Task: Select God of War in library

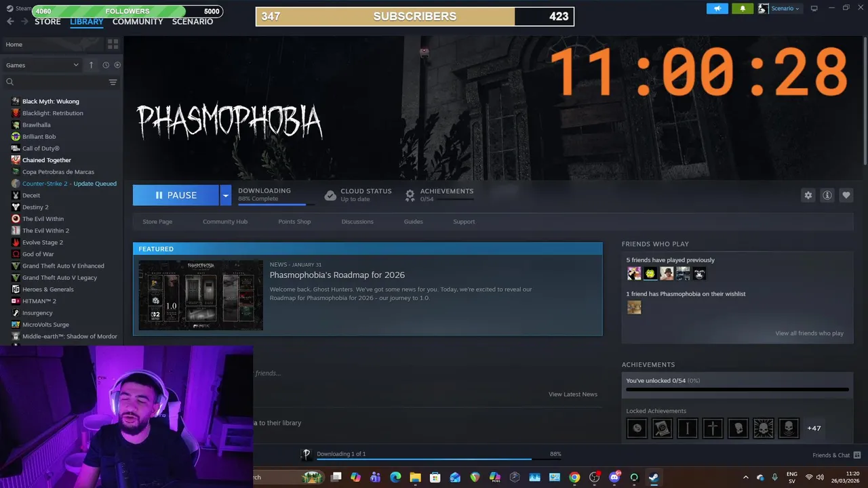Action: (38, 254)
